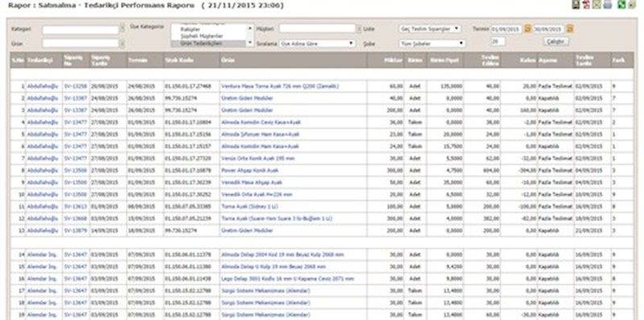Open product Almoda Komidin Ceviz Kasa+Ayak
This screenshot has width=644, height=320.
[261, 123]
